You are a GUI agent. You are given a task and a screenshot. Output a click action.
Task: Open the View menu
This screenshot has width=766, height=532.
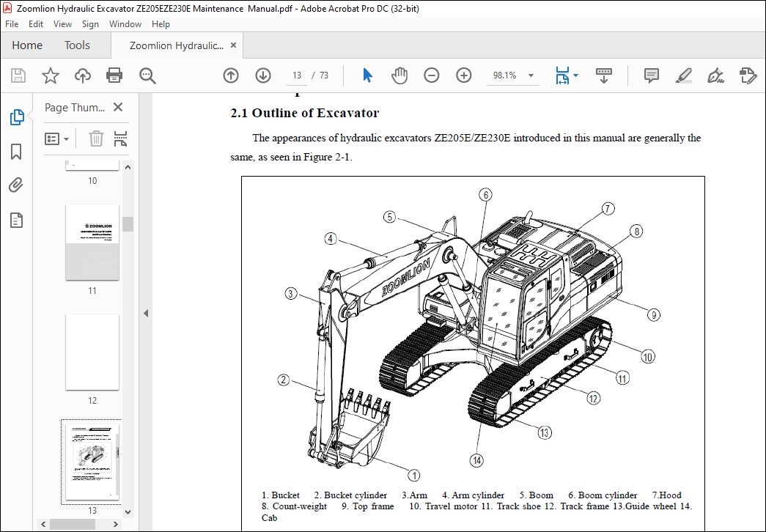(62, 24)
